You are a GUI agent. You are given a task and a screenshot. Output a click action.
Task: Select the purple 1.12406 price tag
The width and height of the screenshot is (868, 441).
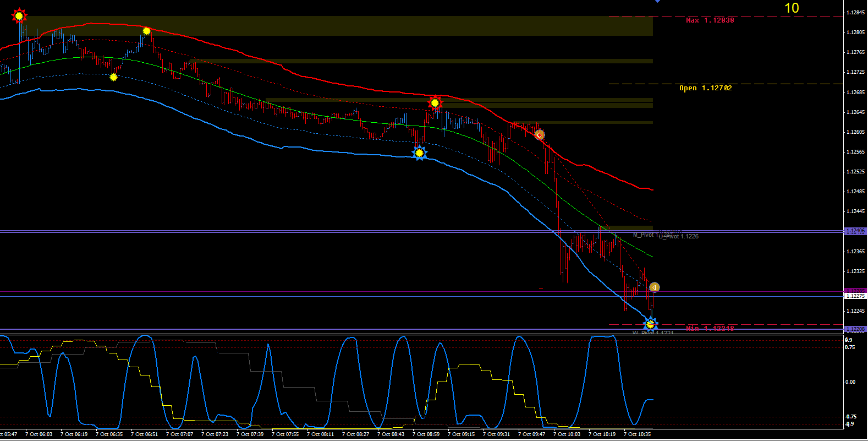point(855,231)
